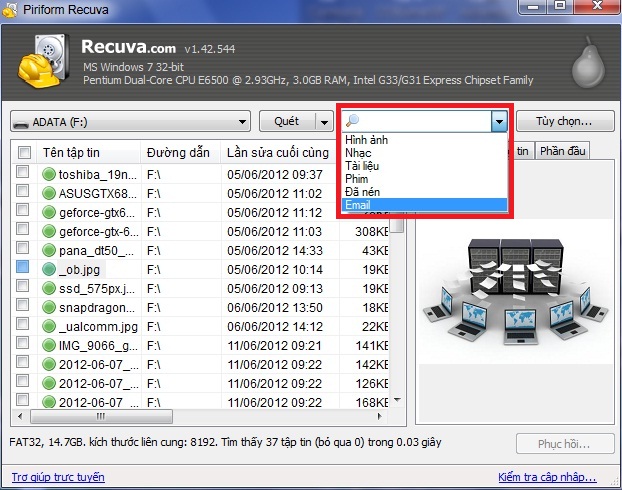This screenshot has width=622, height=490.
Task: Open Tùy chọn options button
Action: 565,121
